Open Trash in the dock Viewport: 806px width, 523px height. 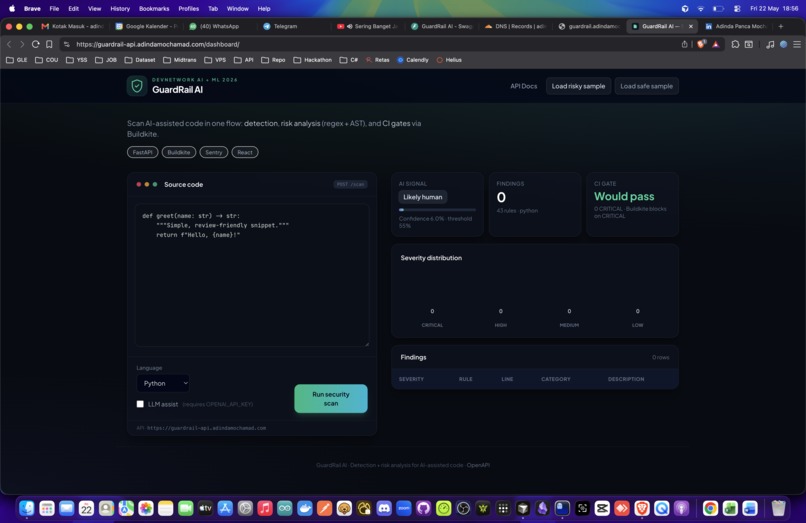tap(779, 509)
